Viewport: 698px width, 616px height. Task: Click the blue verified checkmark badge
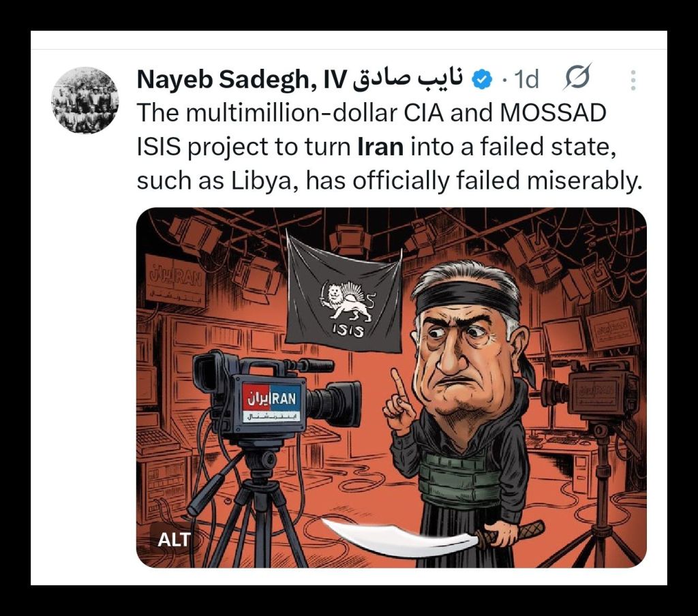pyautogui.click(x=482, y=80)
